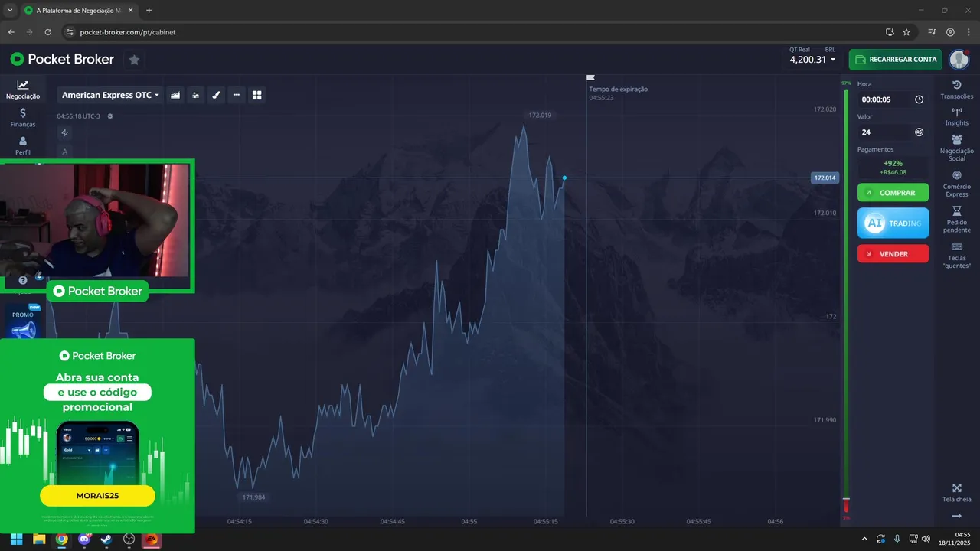The width and height of the screenshot is (980, 551).
Task: Click the current price label 172.014
Action: [x=825, y=178]
